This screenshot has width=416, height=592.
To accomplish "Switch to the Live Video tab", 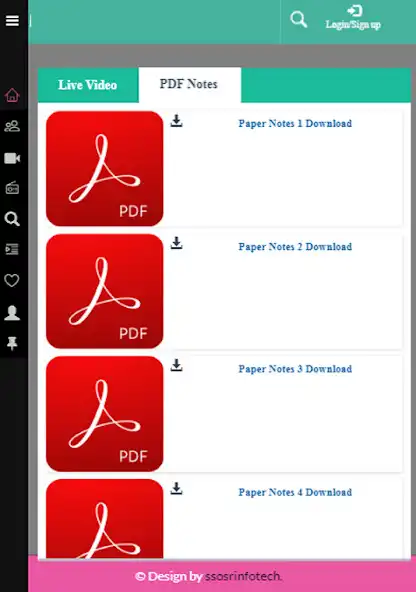I will [x=88, y=85].
